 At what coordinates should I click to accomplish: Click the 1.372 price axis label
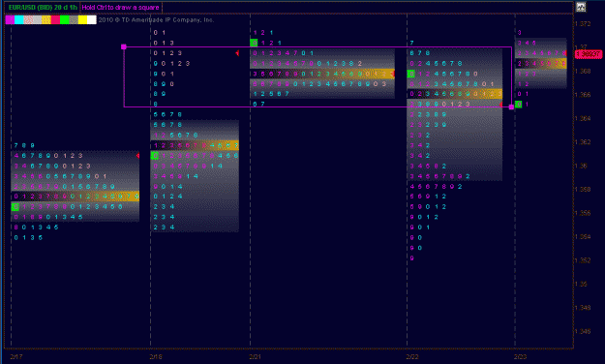click(x=583, y=24)
